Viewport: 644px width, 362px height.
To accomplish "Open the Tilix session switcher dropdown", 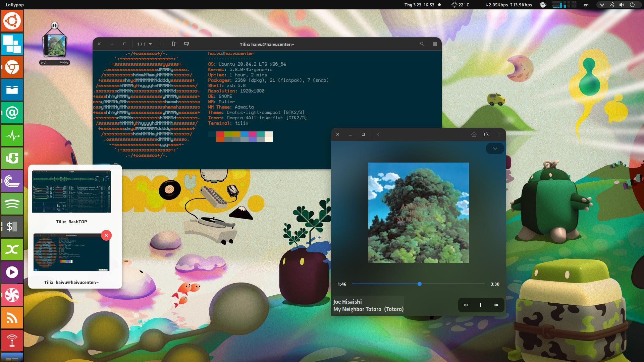I will coord(145,44).
